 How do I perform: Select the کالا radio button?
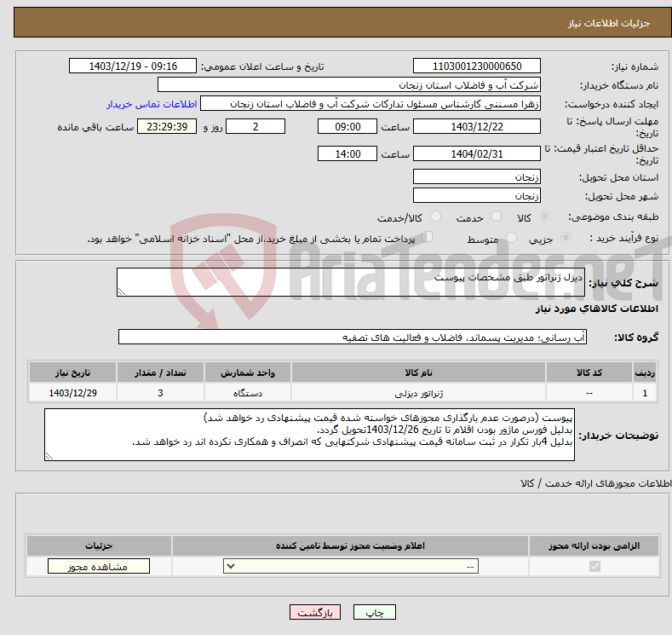click(544, 216)
